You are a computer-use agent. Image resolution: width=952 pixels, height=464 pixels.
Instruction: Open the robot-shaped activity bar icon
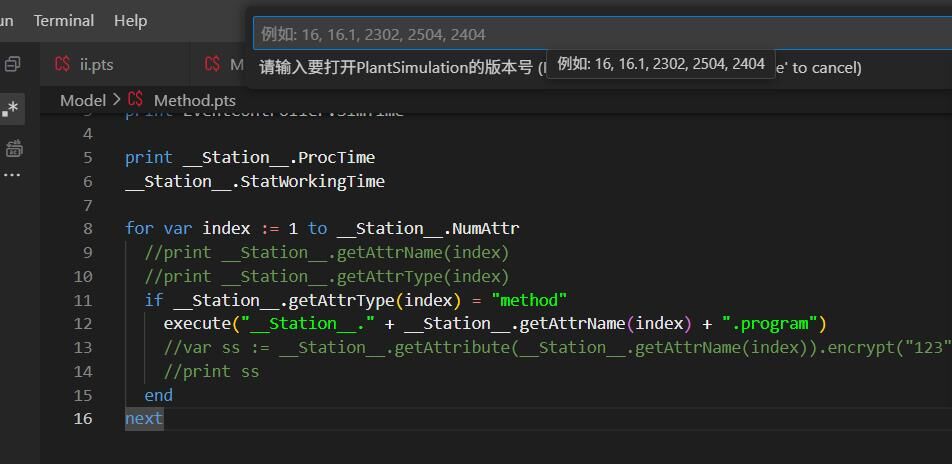[13, 149]
